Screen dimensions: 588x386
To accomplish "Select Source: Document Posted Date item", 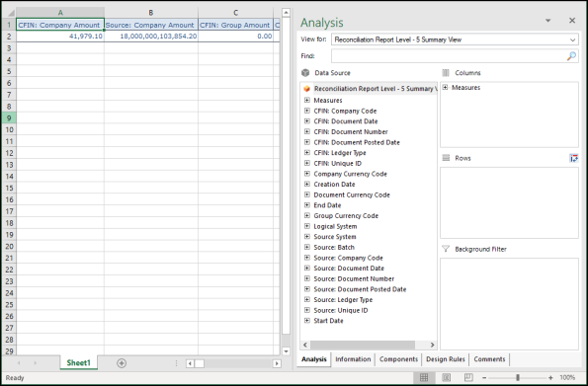I will pos(360,289).
